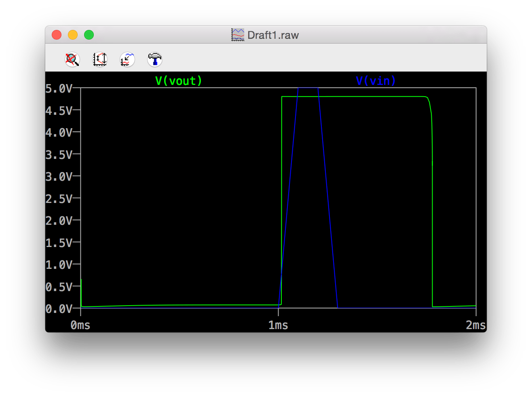Click the 1ms time axis label
Image resolution: width=532 pixels, height=397 pixels.
[x=278, y=325]
